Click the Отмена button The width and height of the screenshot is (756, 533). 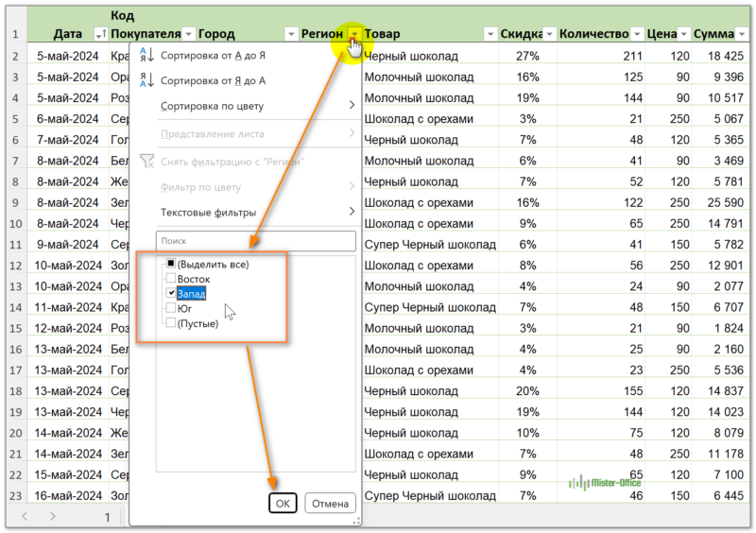pos(331,503)
